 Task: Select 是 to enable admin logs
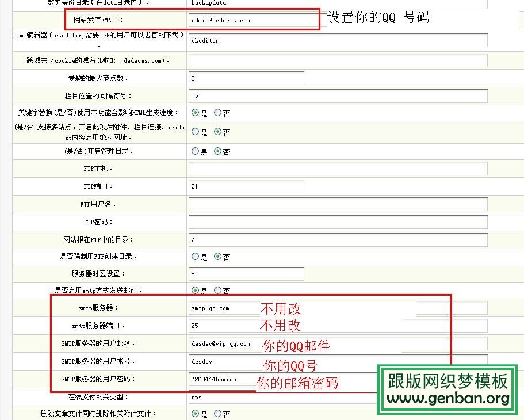click(196, 151)
